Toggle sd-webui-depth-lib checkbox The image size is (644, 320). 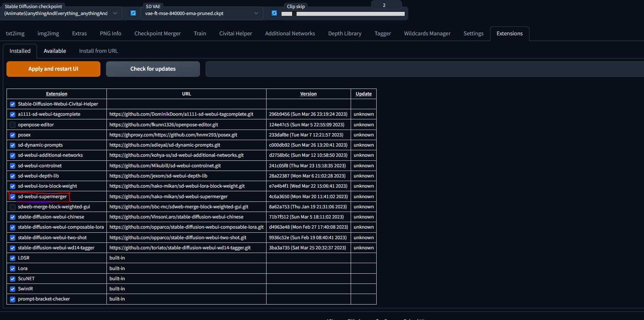tap(13, 176)
